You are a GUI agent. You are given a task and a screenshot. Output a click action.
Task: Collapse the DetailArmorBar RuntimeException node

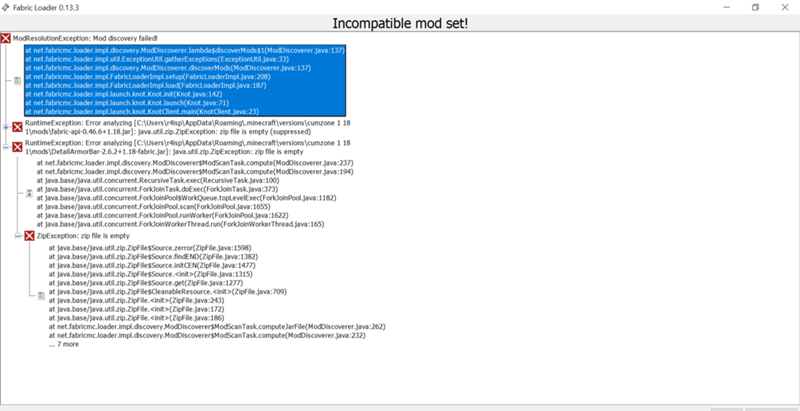coord(6,147)
